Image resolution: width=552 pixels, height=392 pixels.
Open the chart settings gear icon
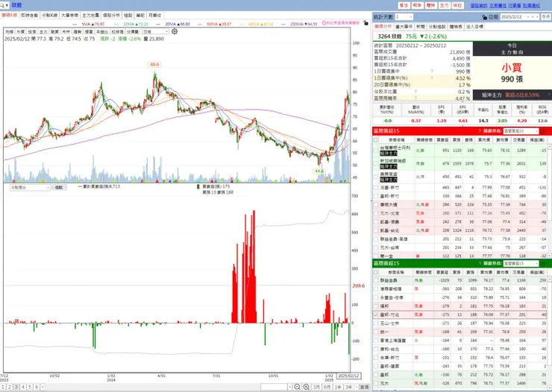[x=175, y=31]
